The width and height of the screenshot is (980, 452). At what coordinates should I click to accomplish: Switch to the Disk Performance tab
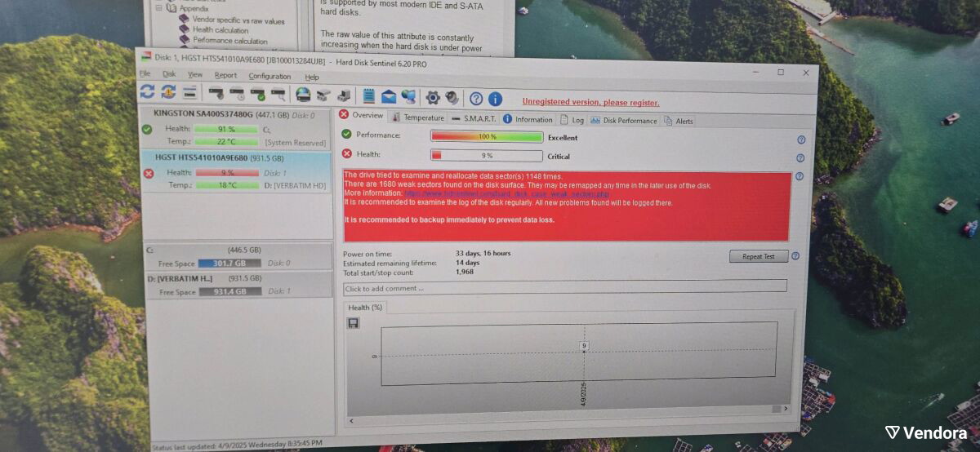pos(624,121)
